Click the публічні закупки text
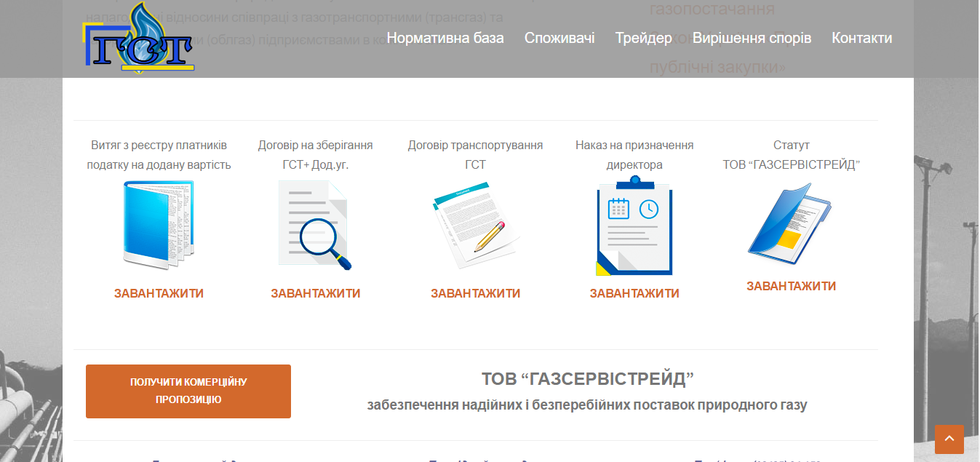The image size is (980, 462). click(718, 67)
